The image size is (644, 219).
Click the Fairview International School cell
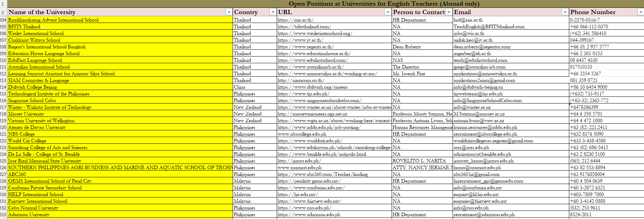(x=120, y=201)
